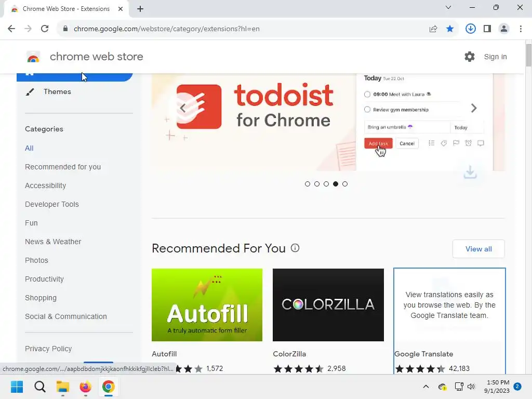This screenshot has width=532, height=399.
Task: Click Sign in
Action: [x=495, y=57]
